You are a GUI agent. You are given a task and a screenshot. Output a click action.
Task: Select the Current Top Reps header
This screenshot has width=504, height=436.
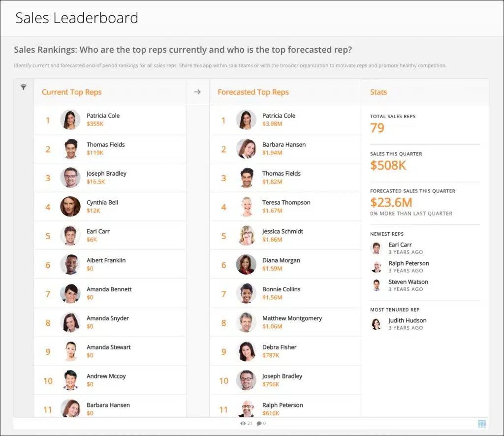72,92
